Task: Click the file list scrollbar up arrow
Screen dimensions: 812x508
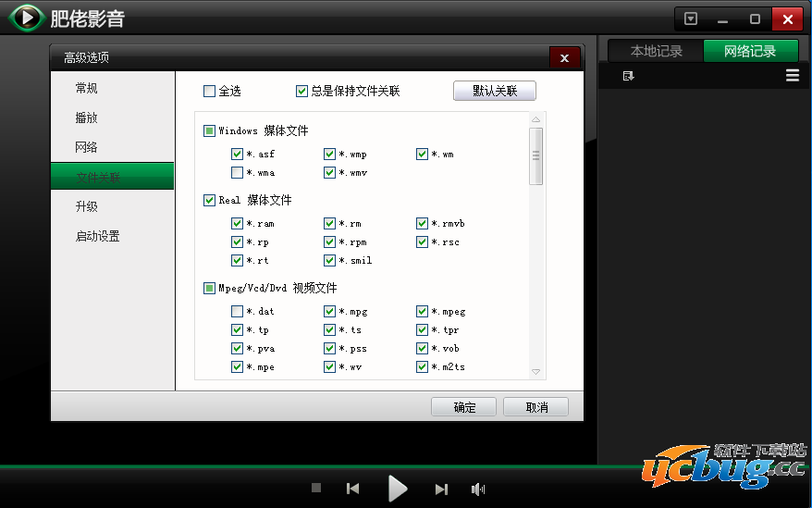Action: coord(536,119)
